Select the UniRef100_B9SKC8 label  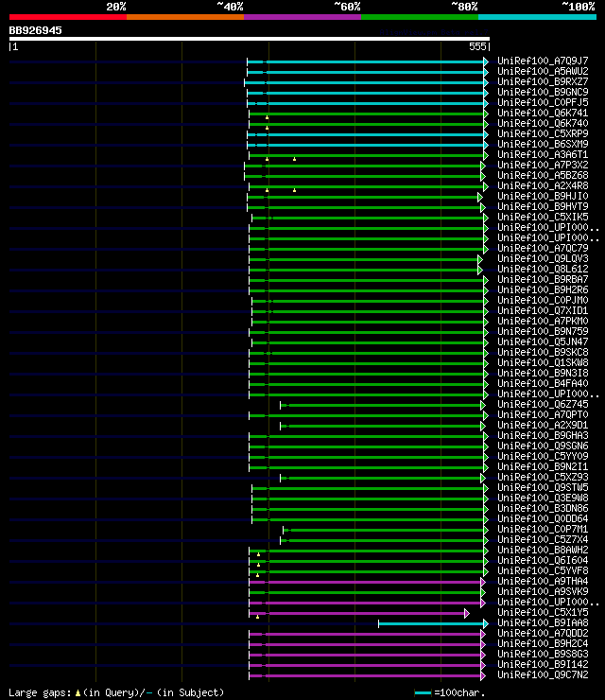(x=543, y=352)
